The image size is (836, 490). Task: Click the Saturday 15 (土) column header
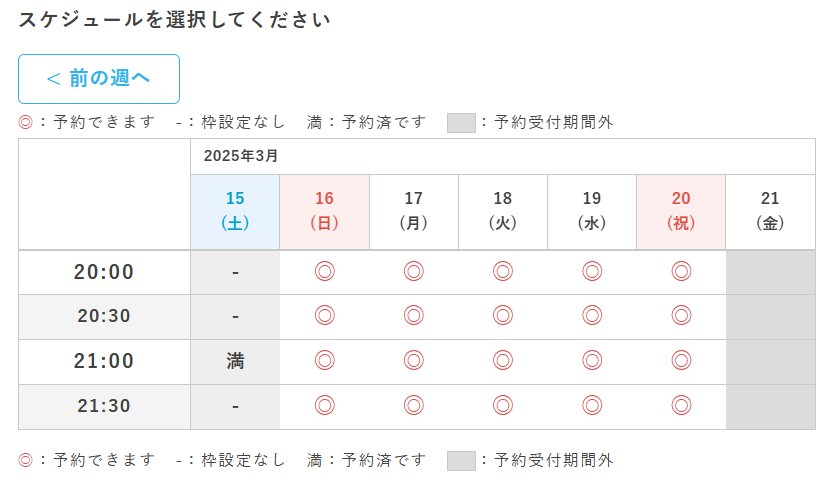coord(235,211)
